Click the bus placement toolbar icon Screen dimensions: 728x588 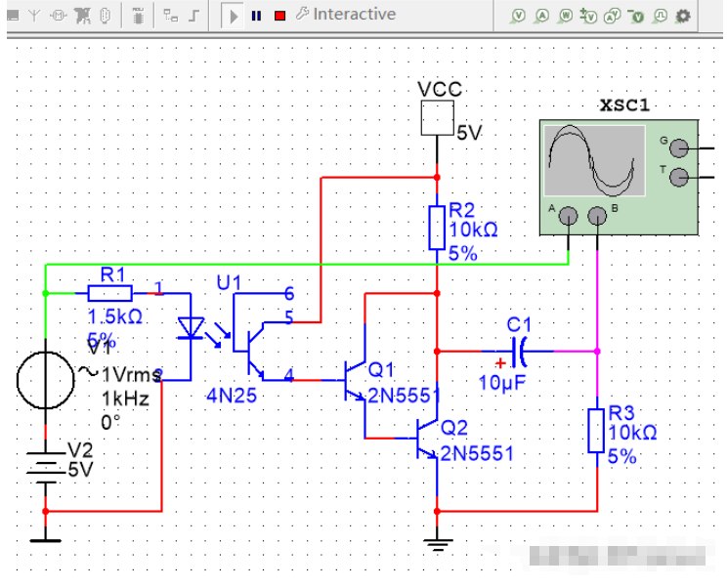point(195,16)
